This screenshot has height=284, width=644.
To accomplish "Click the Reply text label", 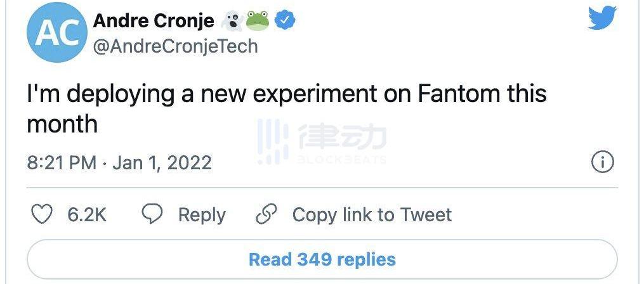I will click(201, 215).
